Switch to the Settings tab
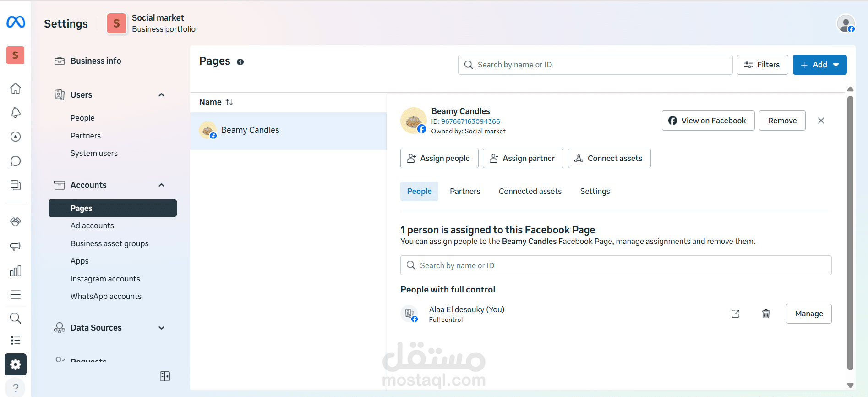The width and height of the screenshot is (868, 397). tap(595, 191)
